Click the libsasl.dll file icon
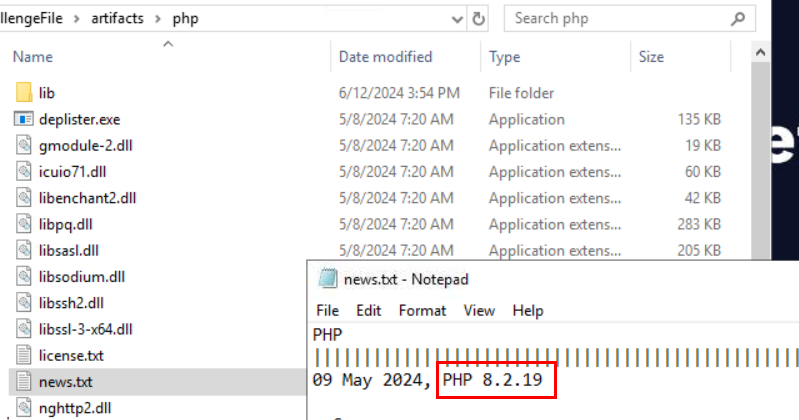This screenshot has height=420, width=799. 23,250
